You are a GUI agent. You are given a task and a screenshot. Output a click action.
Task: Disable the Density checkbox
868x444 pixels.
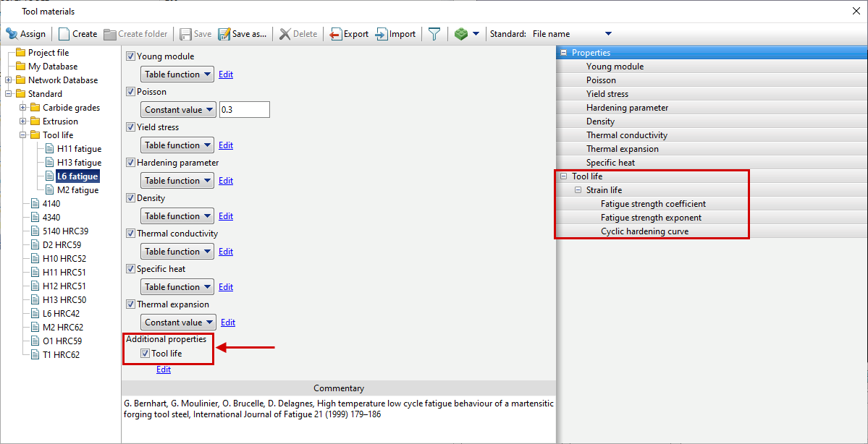point(131,197)
